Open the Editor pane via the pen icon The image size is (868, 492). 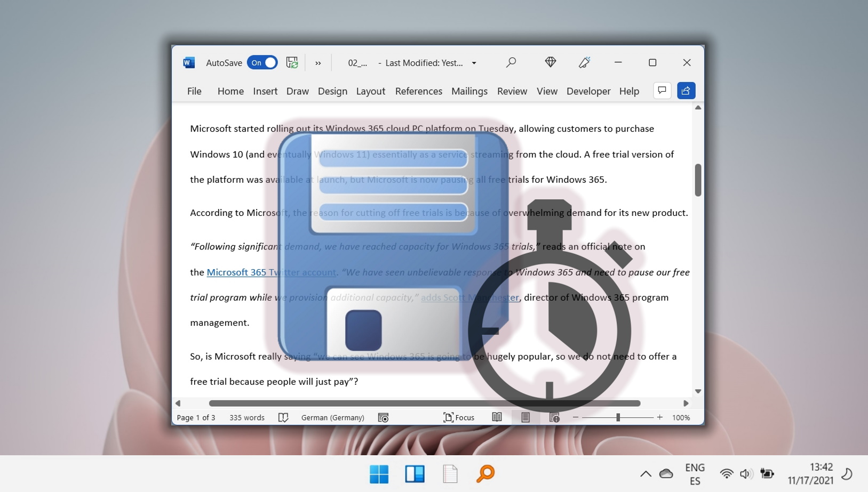(584, 62)
